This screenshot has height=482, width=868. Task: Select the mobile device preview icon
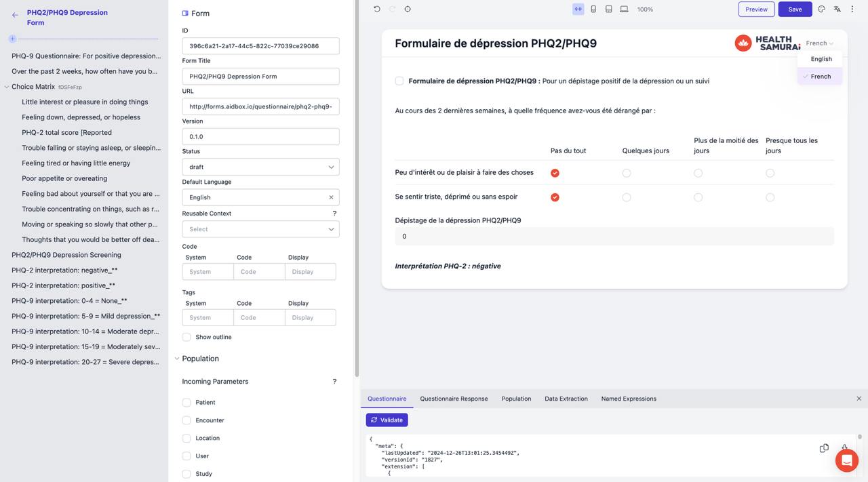pyautogui.click(x=593, y=9)
